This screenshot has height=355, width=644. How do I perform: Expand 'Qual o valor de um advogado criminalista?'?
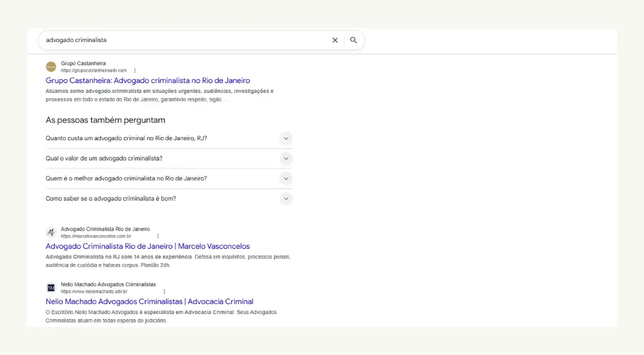point(169,158)
